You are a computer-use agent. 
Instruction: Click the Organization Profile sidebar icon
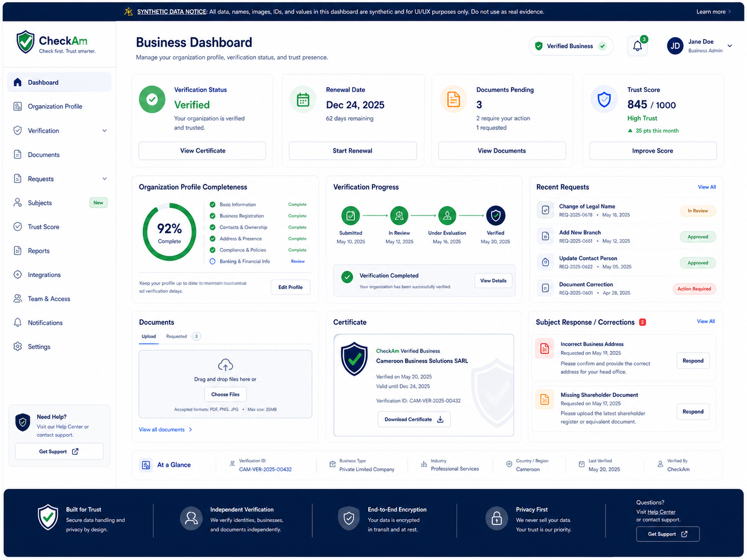click(x=18, y=106)
